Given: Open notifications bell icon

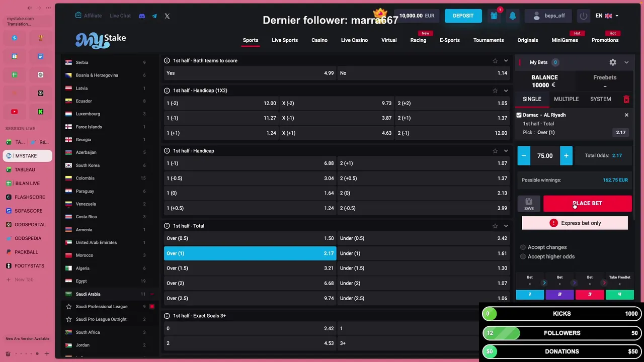Looking at the screenshot, I should [513, 16].
